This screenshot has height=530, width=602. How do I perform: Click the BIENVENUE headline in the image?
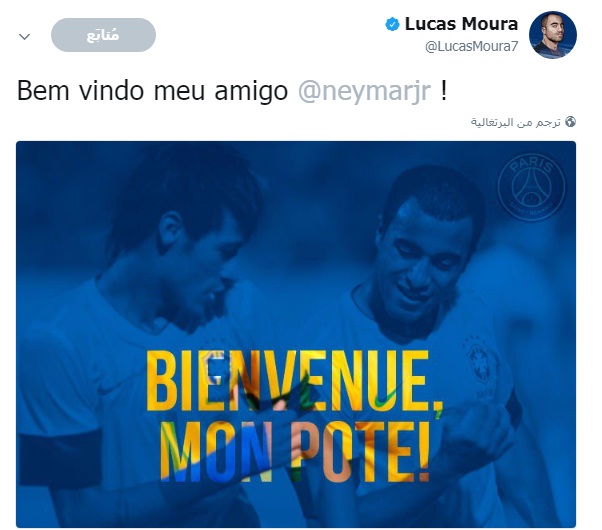[295, 381]
